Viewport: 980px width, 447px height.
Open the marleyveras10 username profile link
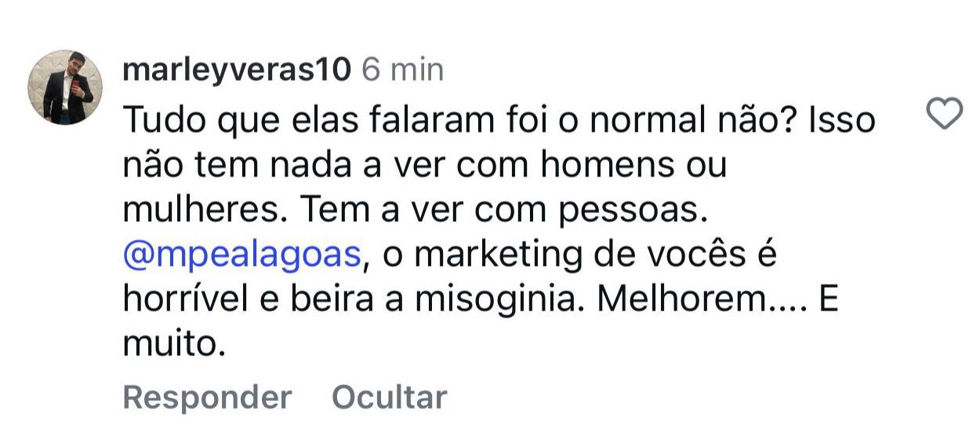click(x=237, y=71)
